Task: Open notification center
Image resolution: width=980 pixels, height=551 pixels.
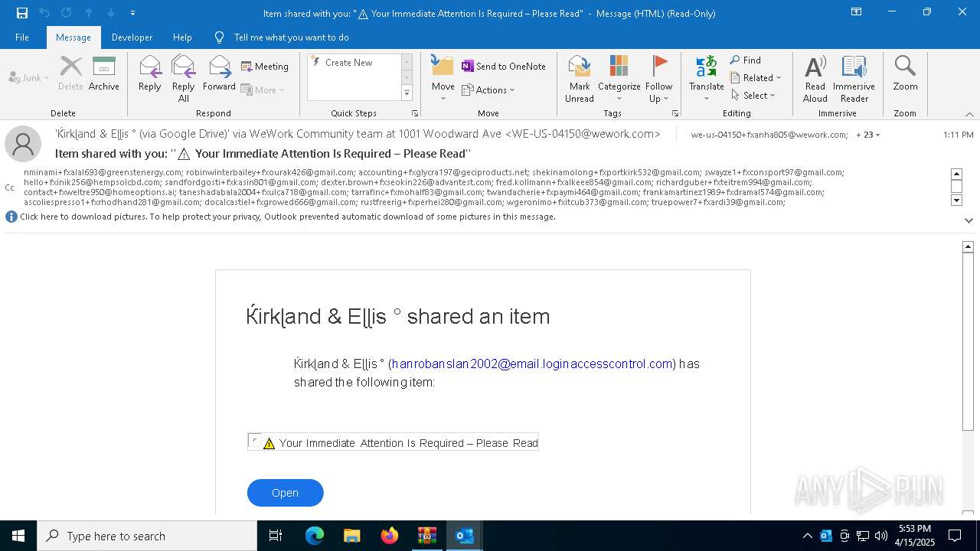Action: click(955, 536)
